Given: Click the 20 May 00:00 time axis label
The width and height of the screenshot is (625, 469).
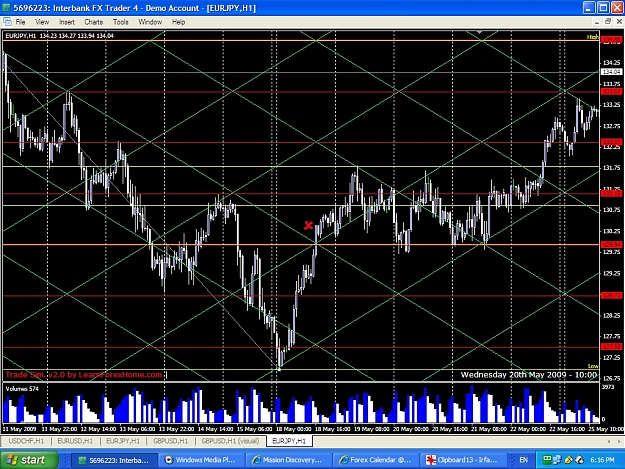Looking at the screenshot, I should coord(411,429).
